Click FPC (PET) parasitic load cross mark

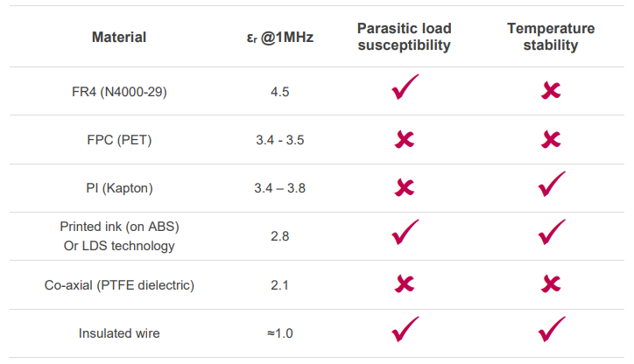click(x=404, y=138)
